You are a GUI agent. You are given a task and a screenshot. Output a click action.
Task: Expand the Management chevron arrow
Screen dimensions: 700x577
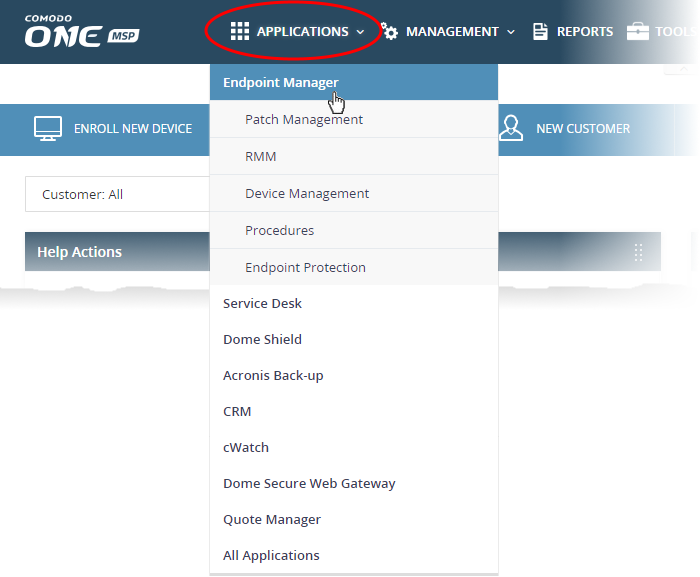(511, 32)
